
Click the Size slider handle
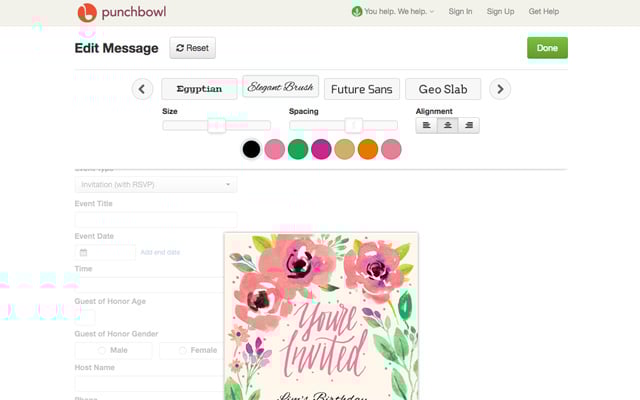click(217, 125)
